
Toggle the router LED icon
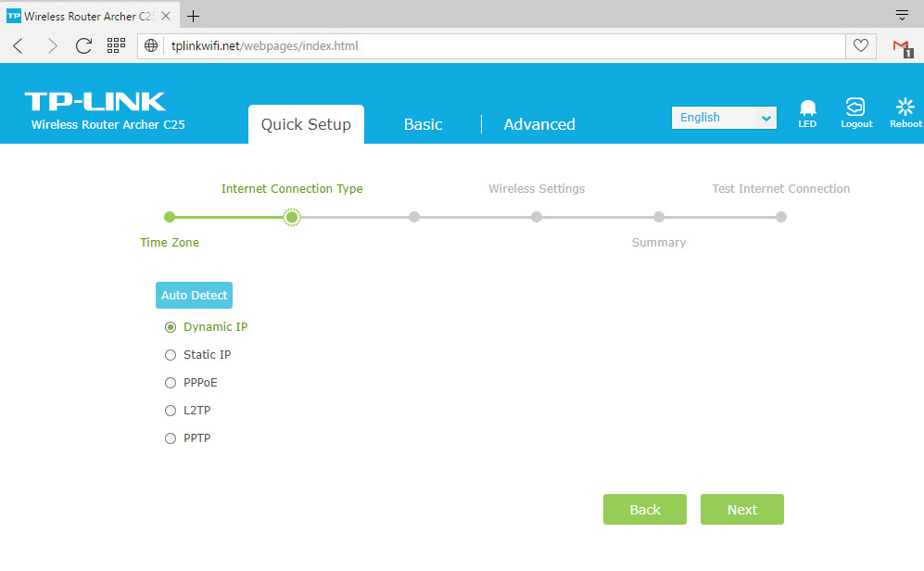807,109
